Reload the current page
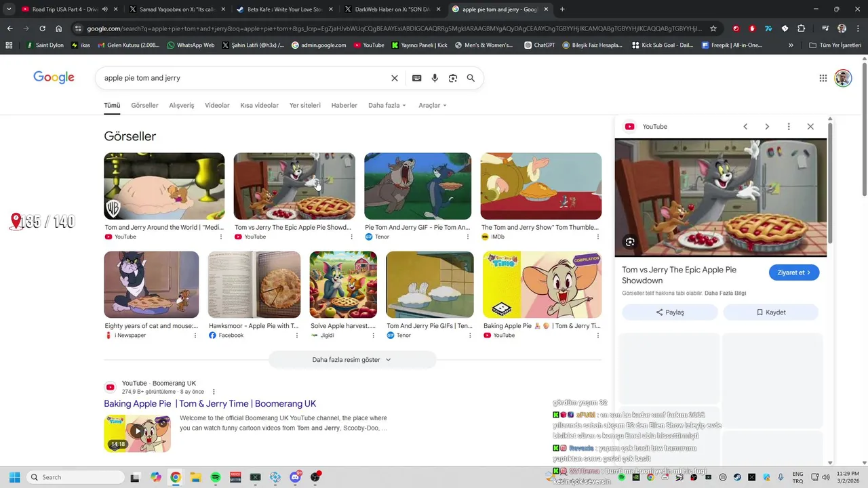 click(42, 28)
